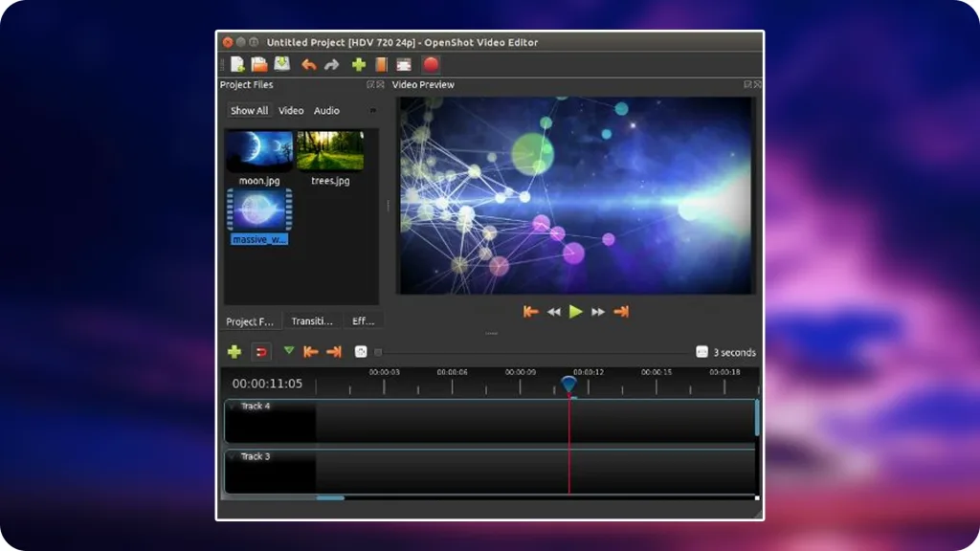This screenshot has height=551, width=980.
Task: Expand the hidden filter options chevron
Action: click(373, 111)
